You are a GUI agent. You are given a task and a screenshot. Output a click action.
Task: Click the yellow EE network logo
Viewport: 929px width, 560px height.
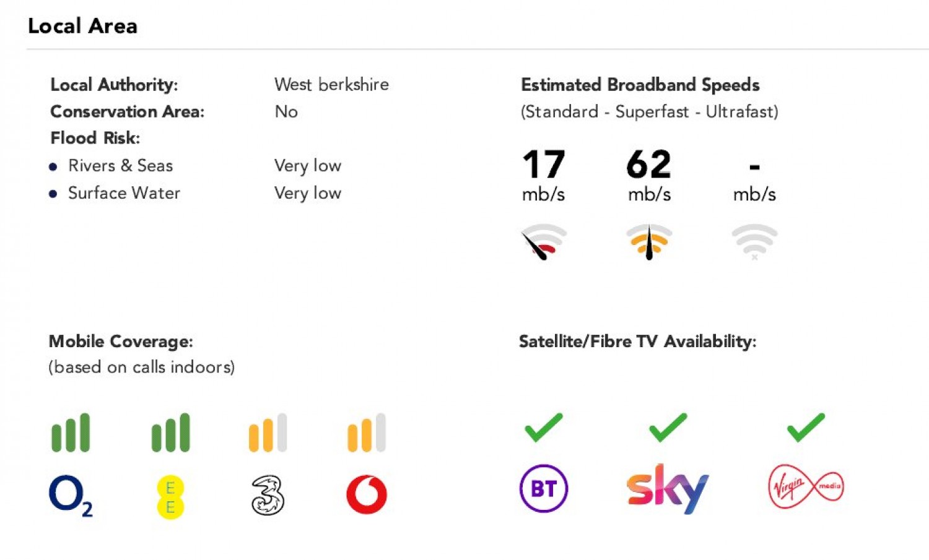point(170,497)
